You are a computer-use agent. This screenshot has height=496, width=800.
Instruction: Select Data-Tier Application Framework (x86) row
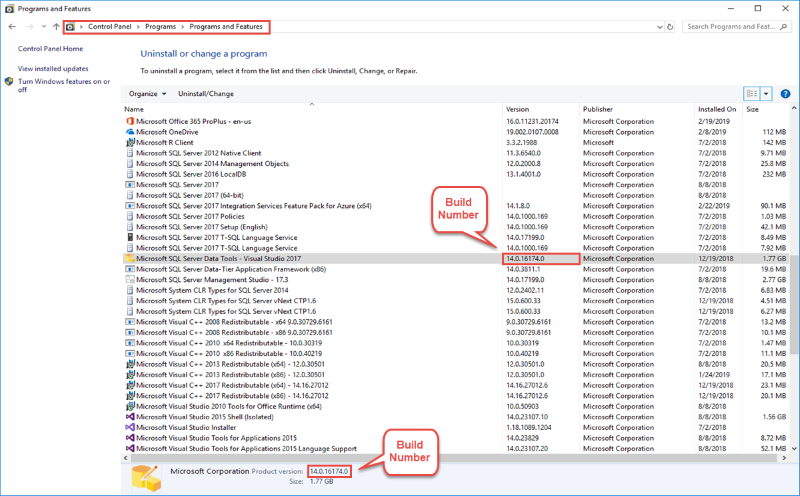455,269
